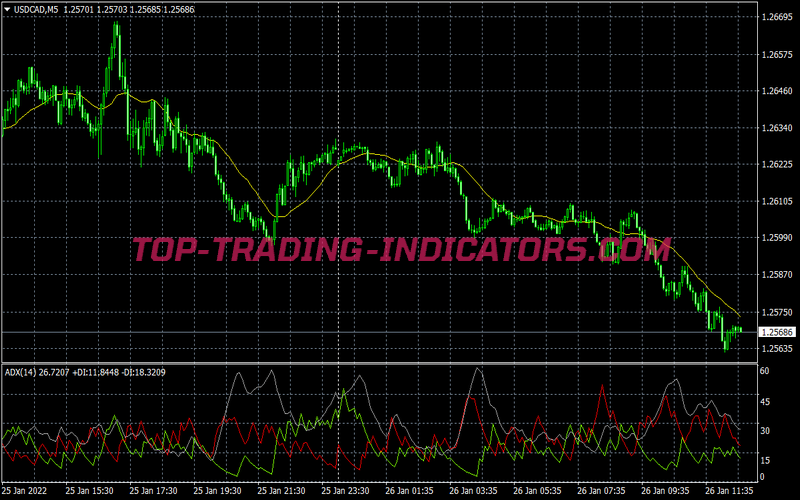Click price scale value 1.25990

click(777, 238)
